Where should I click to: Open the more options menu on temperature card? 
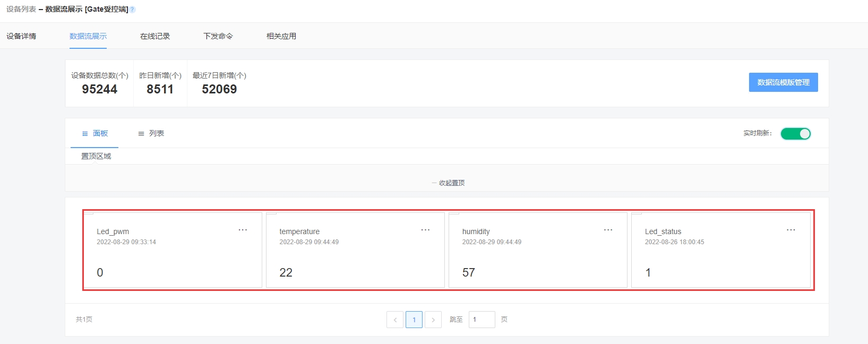tap(425, 230)
